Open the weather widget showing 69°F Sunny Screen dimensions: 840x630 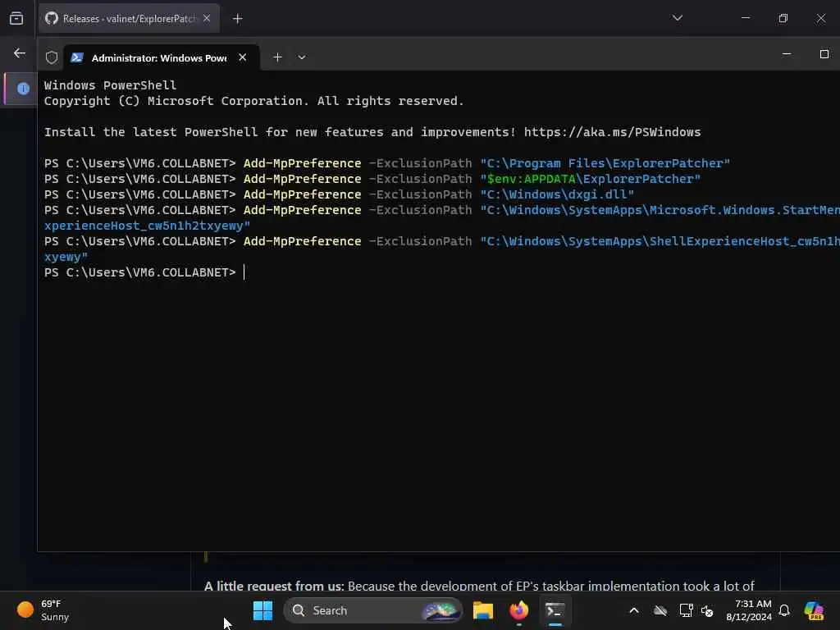click(x=44, y=610)
